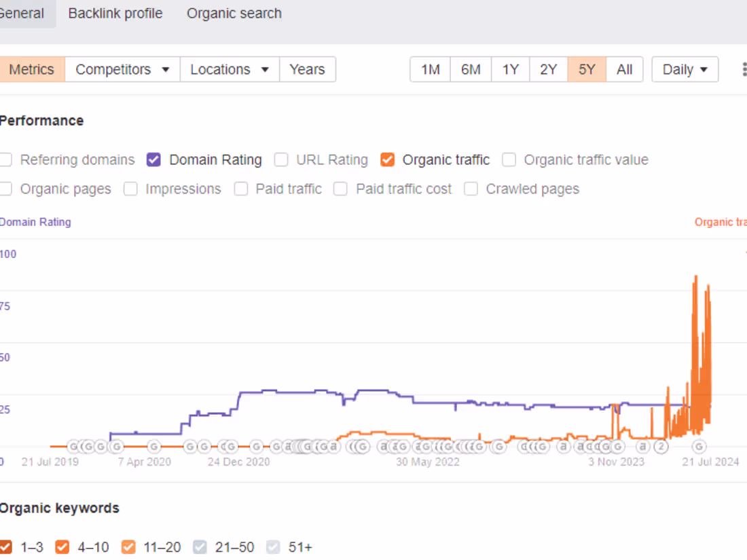
Task: Enable the Organic pages checkbox
Action: tap(5, 189)
